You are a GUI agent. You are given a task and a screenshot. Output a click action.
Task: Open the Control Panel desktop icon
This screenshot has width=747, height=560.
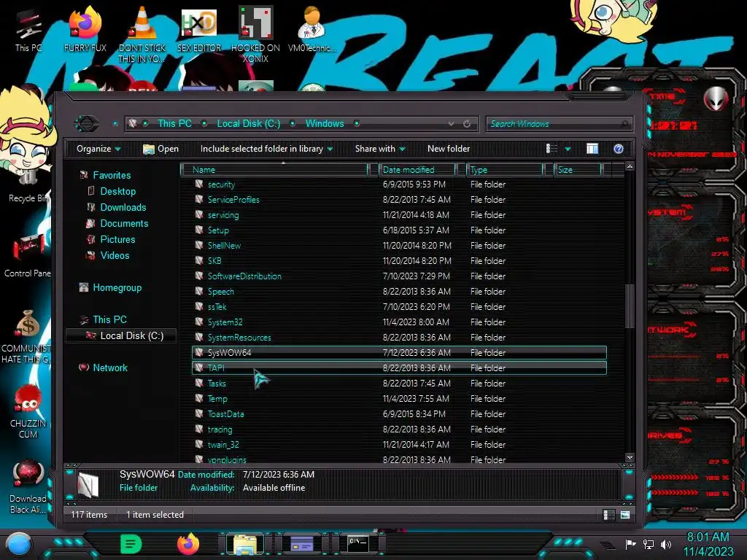(28, 254)
